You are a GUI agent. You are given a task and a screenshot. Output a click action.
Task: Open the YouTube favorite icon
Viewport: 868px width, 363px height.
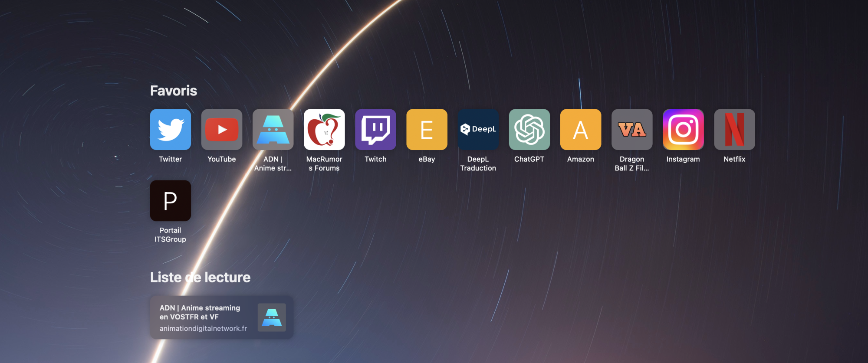(x=222, y=129)
